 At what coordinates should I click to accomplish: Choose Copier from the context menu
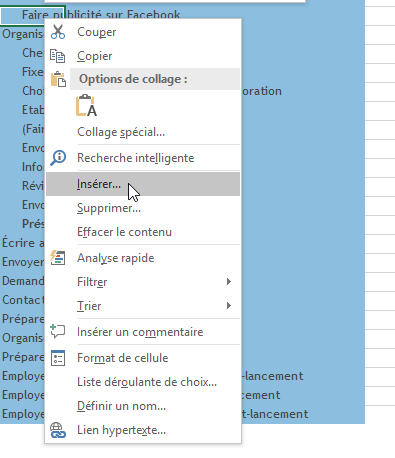143,56
